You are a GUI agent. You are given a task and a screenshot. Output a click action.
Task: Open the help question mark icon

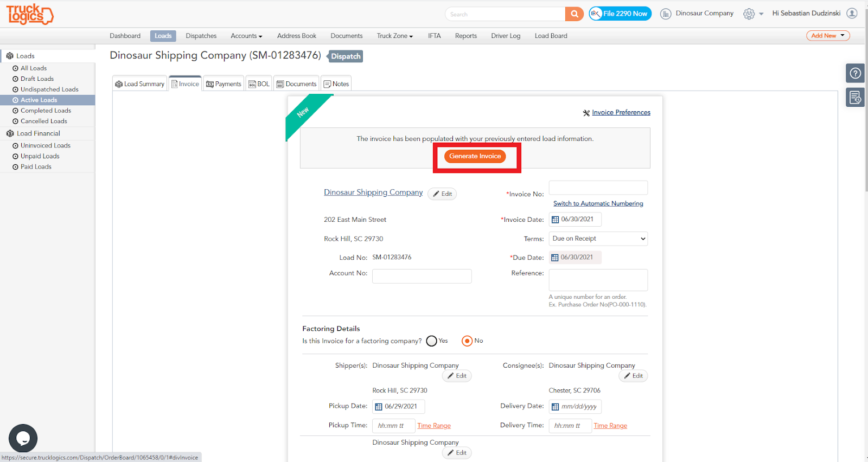855,73
